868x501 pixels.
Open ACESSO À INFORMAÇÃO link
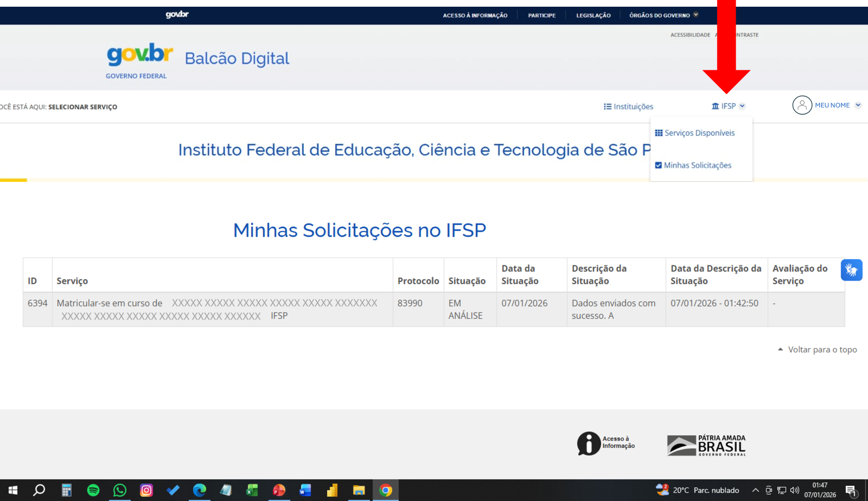point(475,15)
